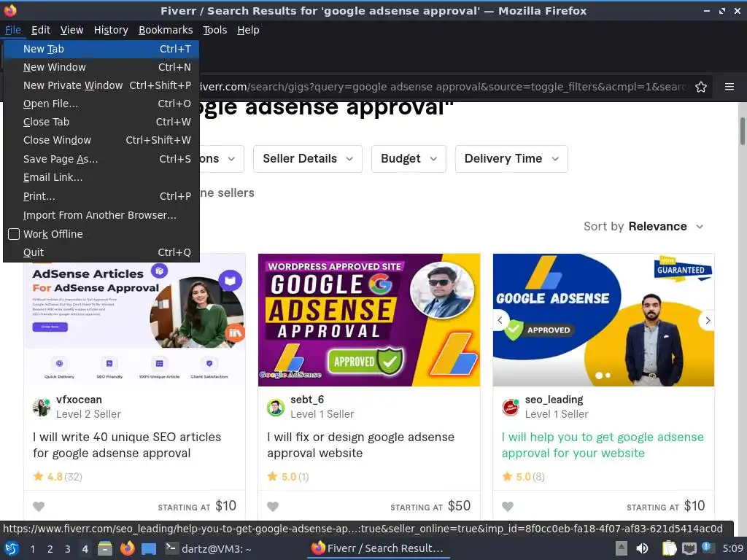Screen dimensions: 747x560
Task: Select Open File... menu entry
Action: [101, 104]
